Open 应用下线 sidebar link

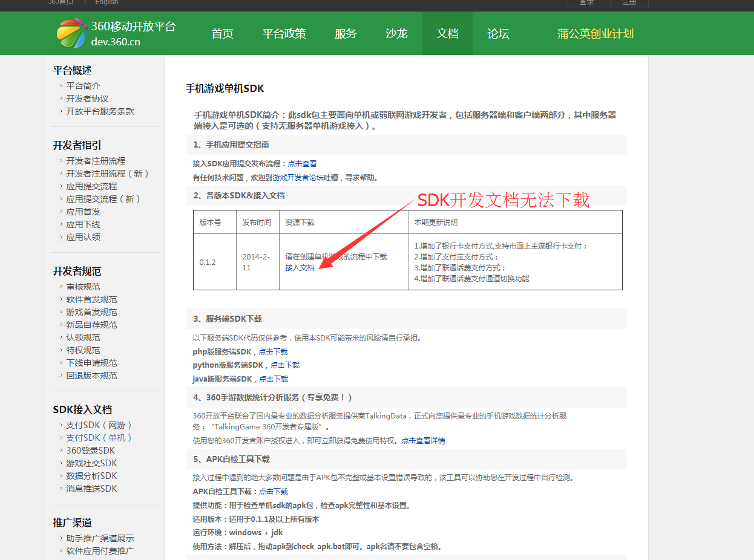[84, 224]
